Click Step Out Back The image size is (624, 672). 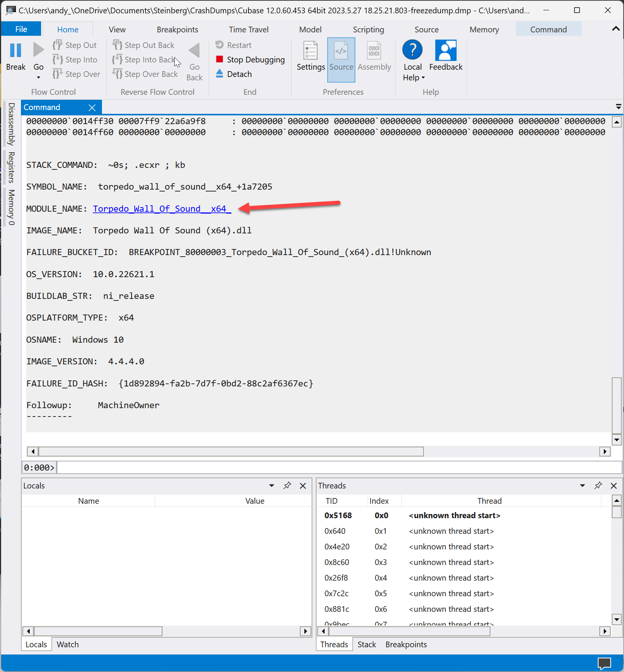(x=143, y=45)
